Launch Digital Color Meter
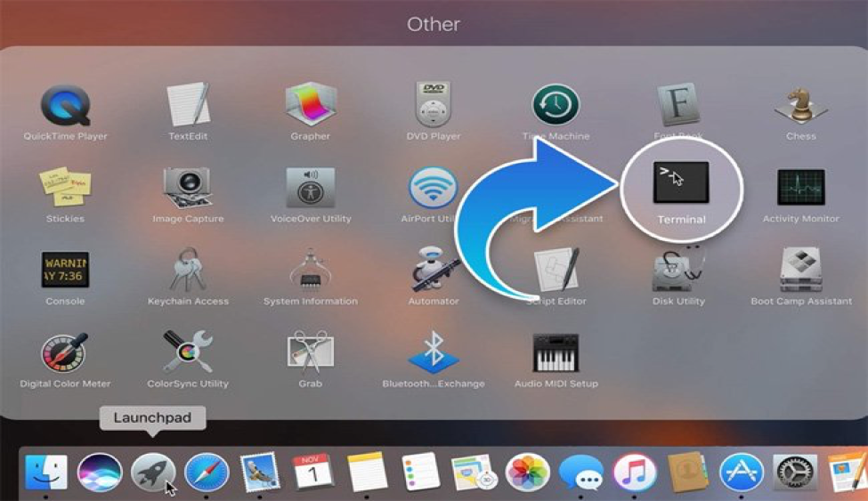The width and height of the screenshot is (868, 501). 65,352
